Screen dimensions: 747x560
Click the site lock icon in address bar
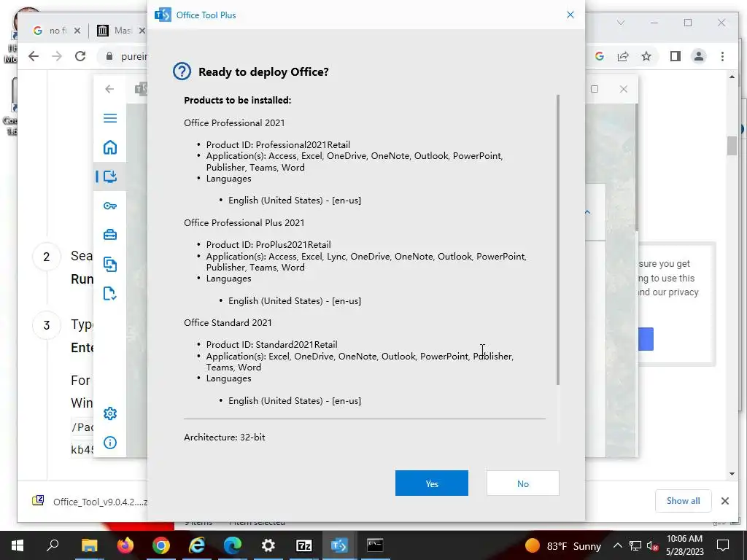(109, 56)
